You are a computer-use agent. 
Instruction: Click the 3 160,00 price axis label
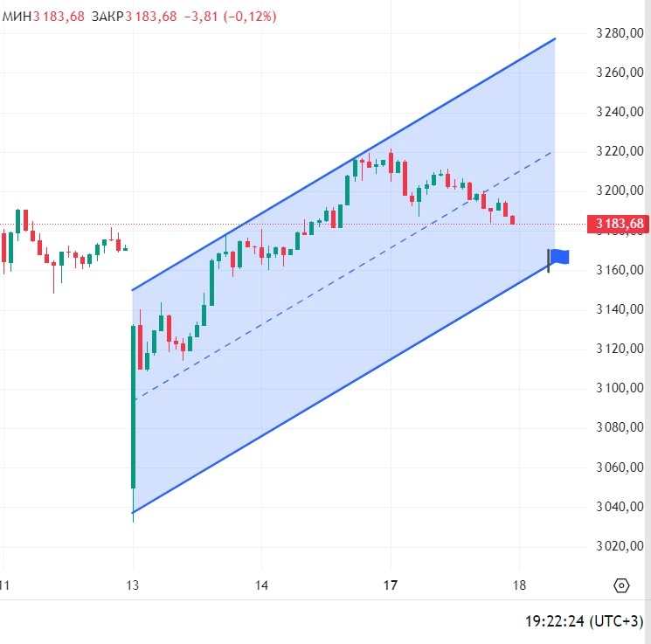[620, 269]
